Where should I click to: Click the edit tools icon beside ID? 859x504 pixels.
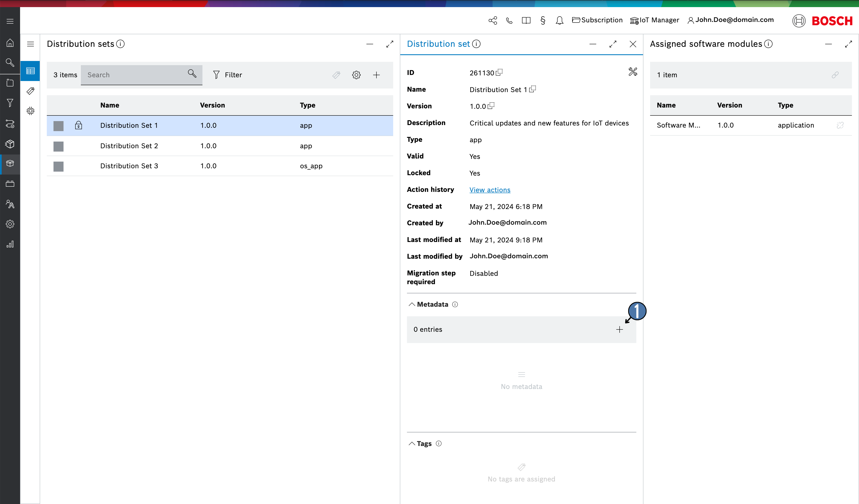click(633, 72)
